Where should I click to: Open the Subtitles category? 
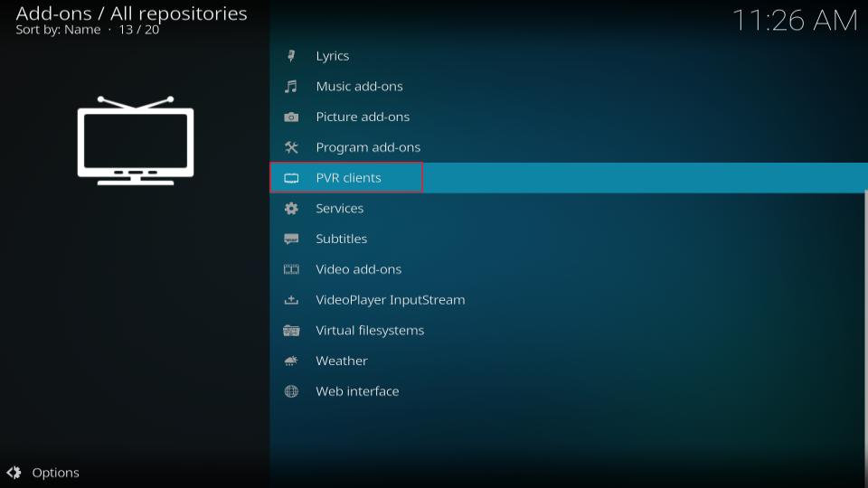(567, 239)
